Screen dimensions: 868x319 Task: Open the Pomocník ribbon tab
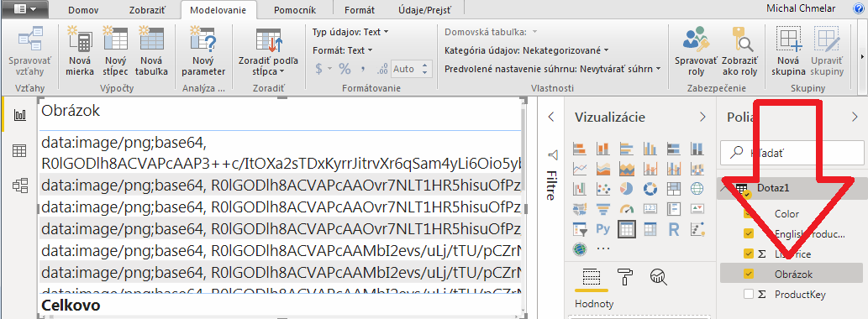pyautogui.click(x=295, y=10)
